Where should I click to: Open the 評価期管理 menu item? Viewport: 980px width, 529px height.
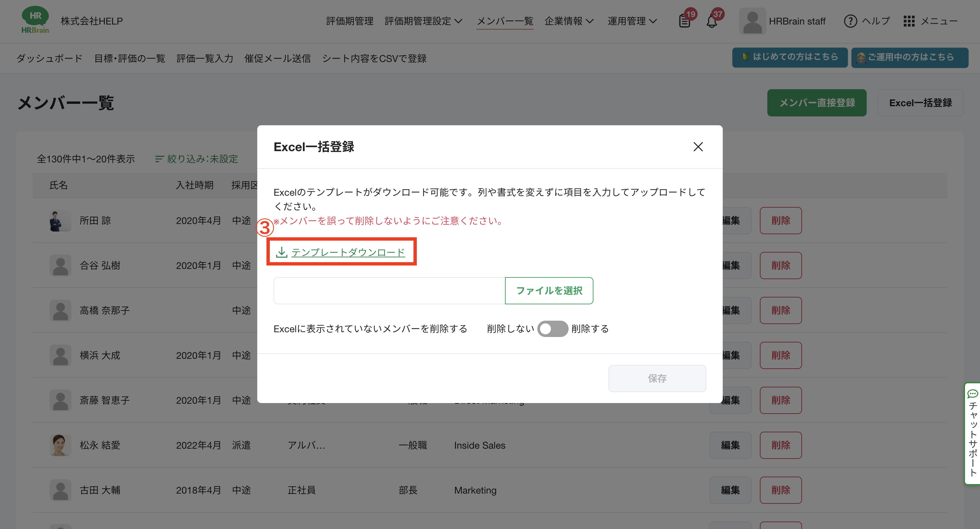click(349, 21)
